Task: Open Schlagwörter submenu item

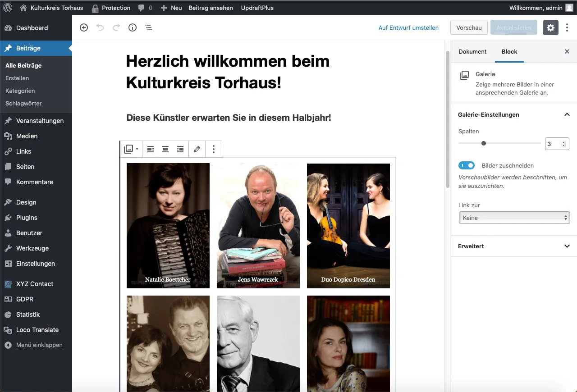Action: (x=23, y=103)
